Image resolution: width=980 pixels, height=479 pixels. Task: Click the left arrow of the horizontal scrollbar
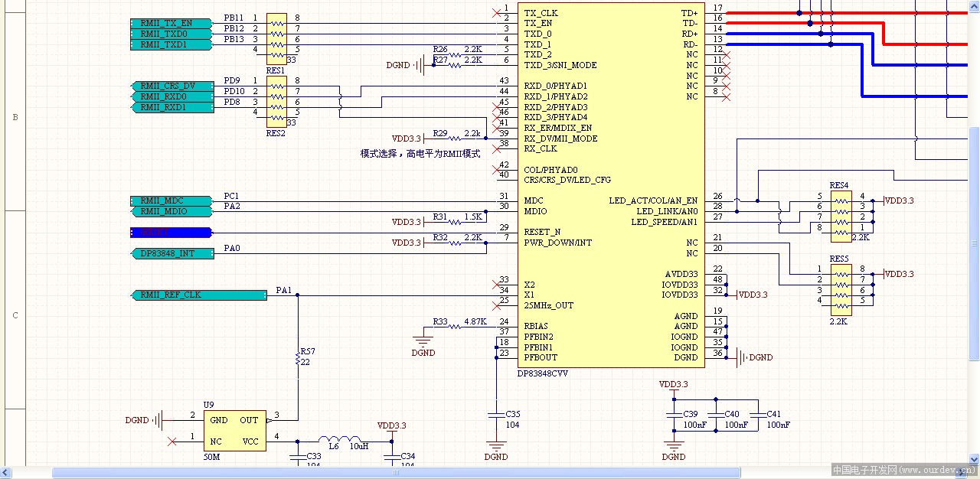[x=6, y=473]
